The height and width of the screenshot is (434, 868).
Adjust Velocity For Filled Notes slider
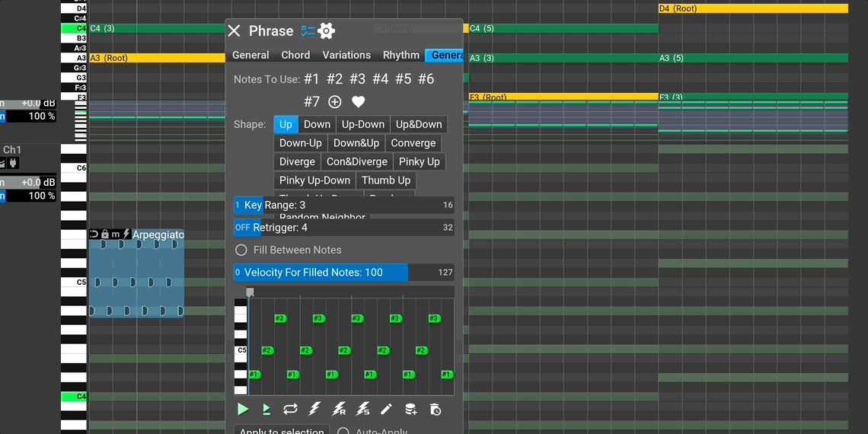coord(343,273)
